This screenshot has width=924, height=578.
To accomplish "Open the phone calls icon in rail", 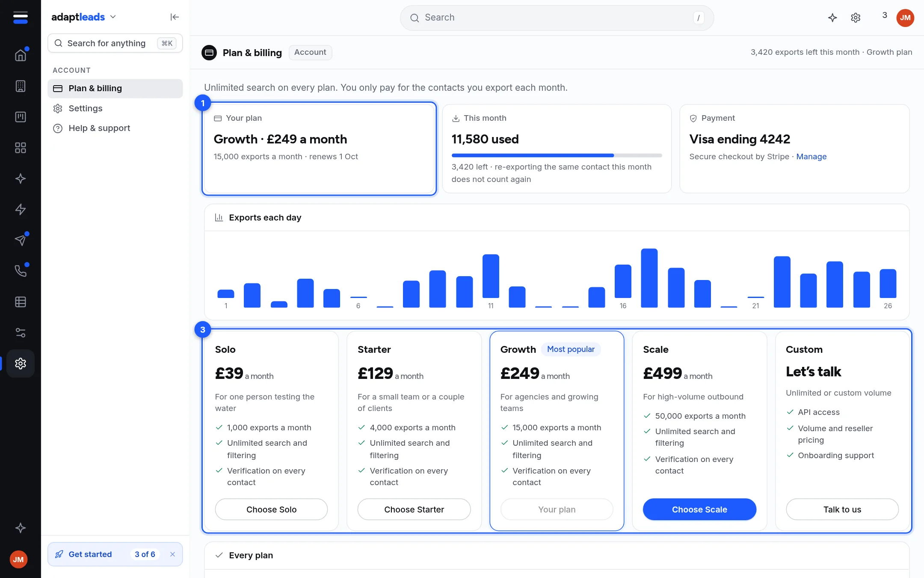I will pos(21,271).
